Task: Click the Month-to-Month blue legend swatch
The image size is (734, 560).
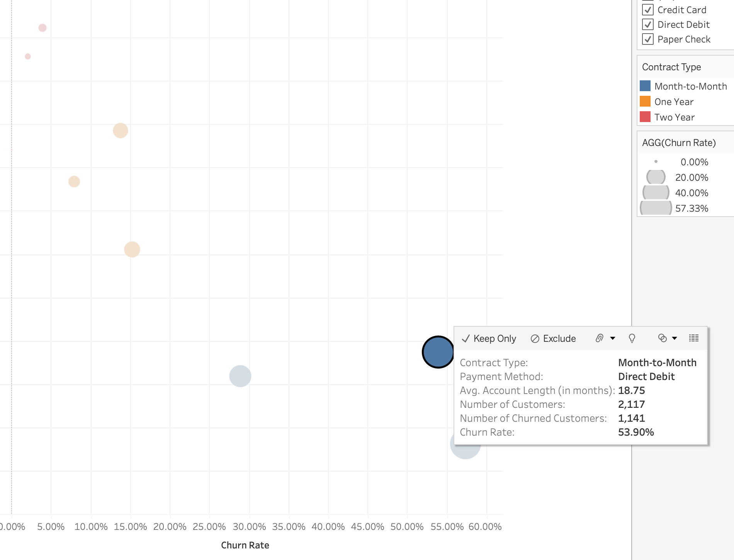Action: point(645,86)
